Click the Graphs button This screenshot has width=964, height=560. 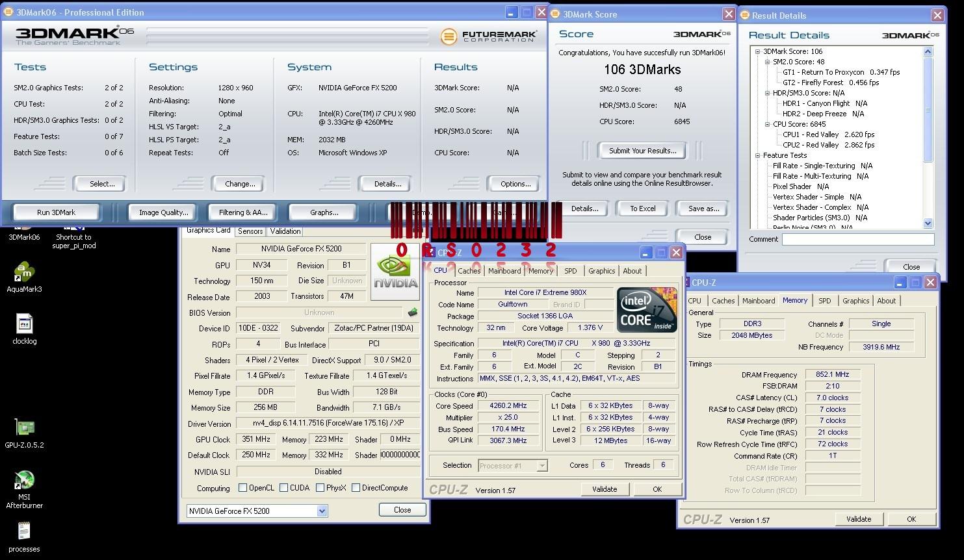pyautogui.click(x=324, y=212)
